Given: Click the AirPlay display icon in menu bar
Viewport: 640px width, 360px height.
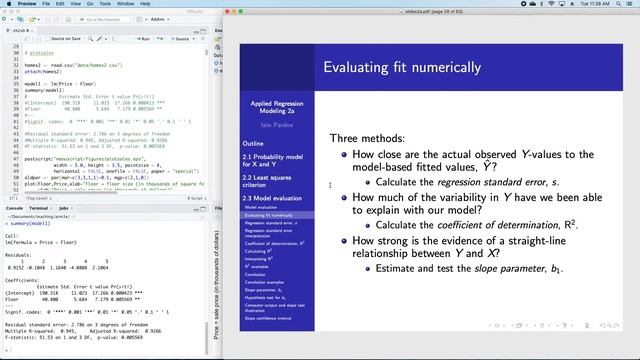Looking at the screenshot, I should (x=562, y=4).
